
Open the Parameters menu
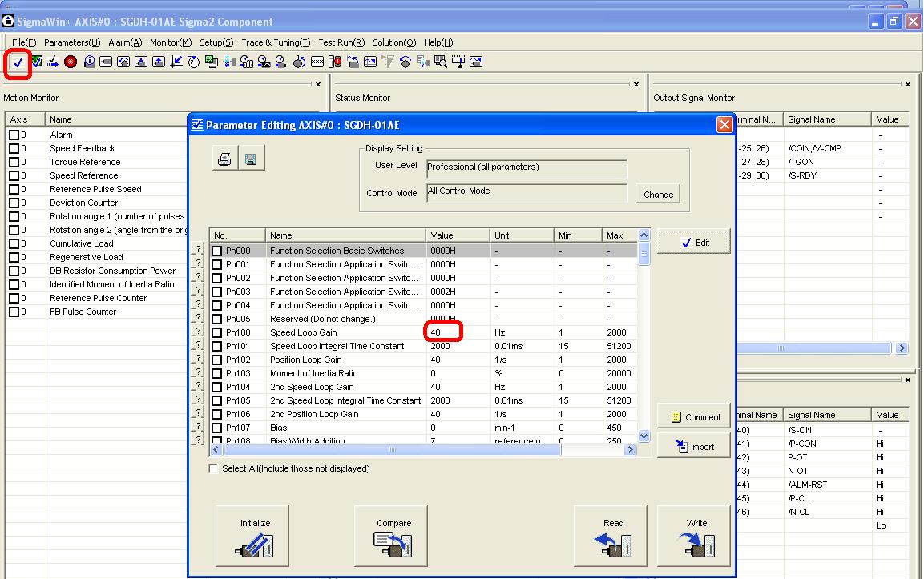pyautogui.click(x=72, y=42)
